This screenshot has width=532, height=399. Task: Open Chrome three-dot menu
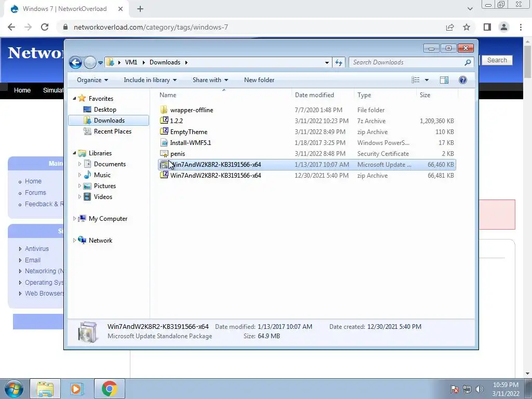(521, 27)
